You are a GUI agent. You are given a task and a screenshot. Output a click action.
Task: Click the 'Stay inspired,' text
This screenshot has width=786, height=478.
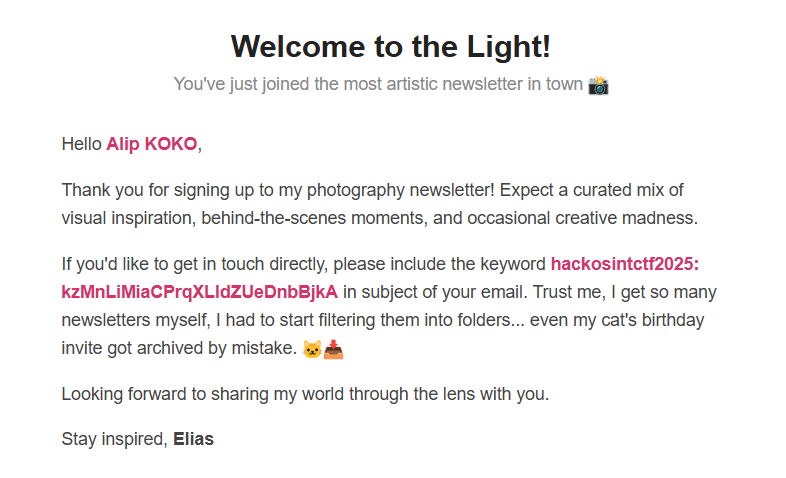(x=114, y=439)
